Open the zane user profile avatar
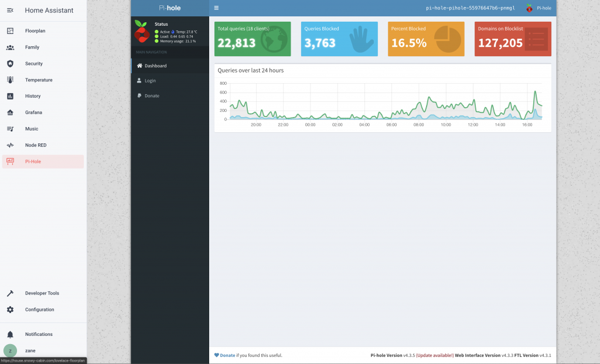Image resolution: width=600 pixels, height=364 pixels. (11, 351)
